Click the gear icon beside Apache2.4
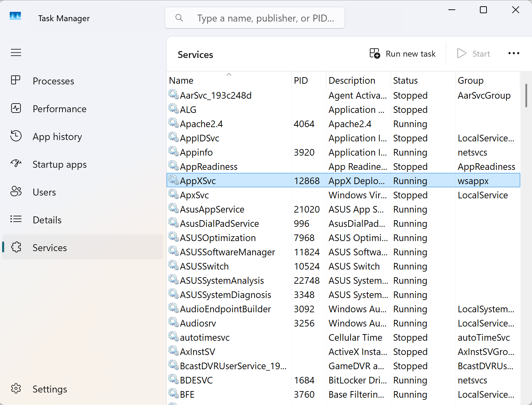This screenshot has width=532, height=405. pos(174,123)
